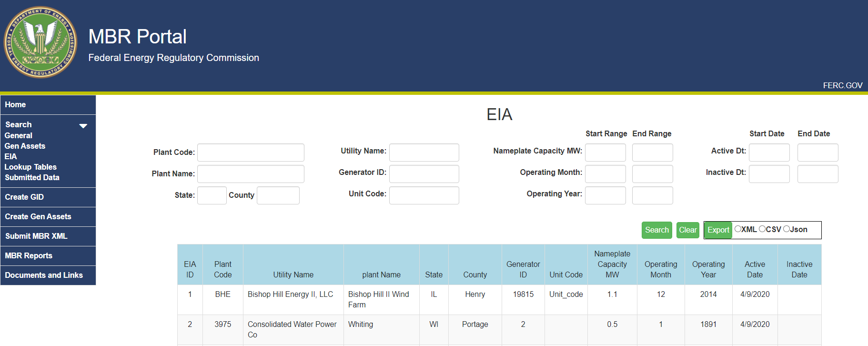868x346 pixels.
Task: Go to Home in sidebar
Action: 15,105
